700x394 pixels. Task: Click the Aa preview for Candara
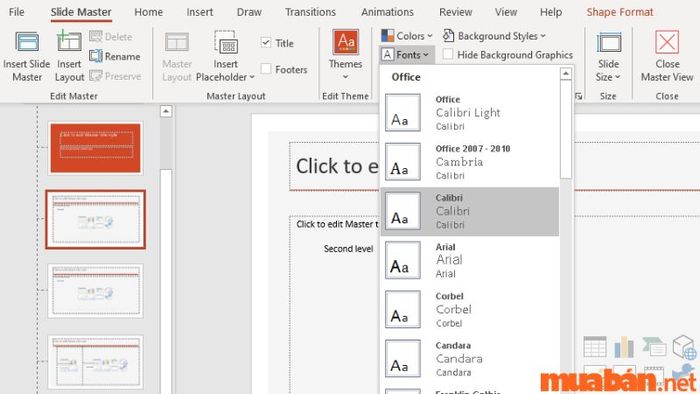click(403, 358)
